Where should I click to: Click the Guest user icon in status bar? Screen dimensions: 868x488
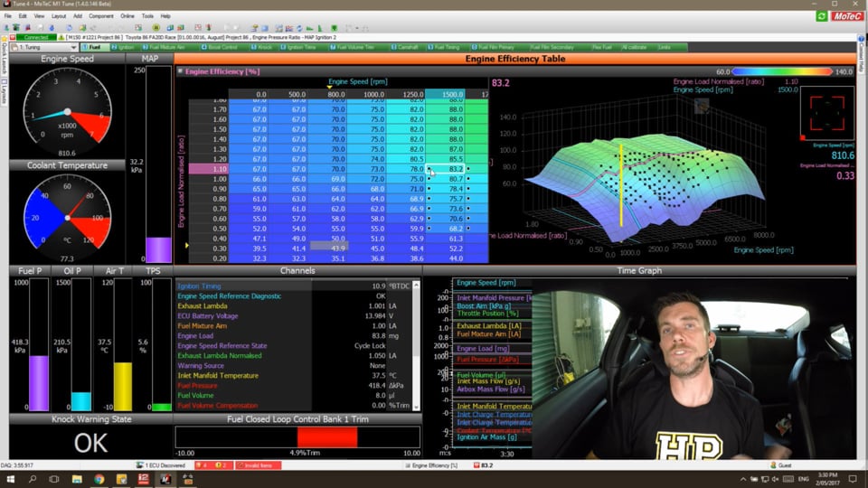click(773, 465)
